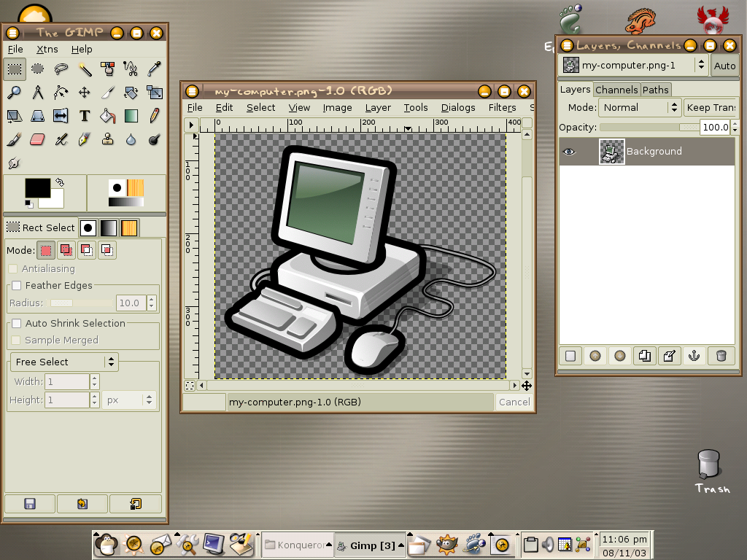Click the Width value stepper arrows
This screenshot has height=560, width=747.
94,381
